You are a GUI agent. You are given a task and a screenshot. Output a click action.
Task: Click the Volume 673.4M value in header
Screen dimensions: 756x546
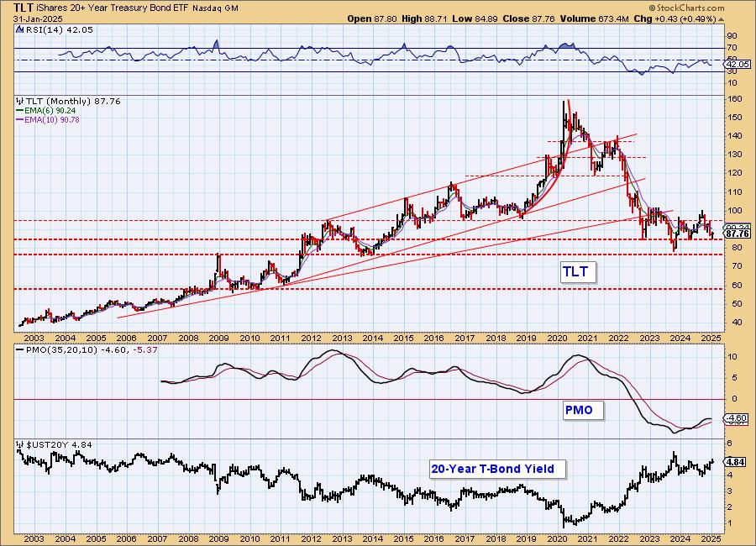(x=595, y=18)
